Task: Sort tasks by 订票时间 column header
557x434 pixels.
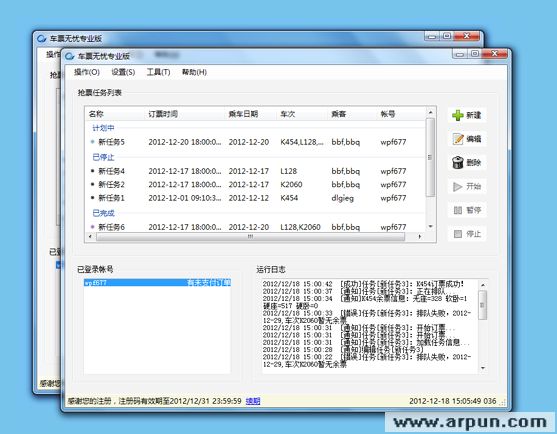Action: 185,114
